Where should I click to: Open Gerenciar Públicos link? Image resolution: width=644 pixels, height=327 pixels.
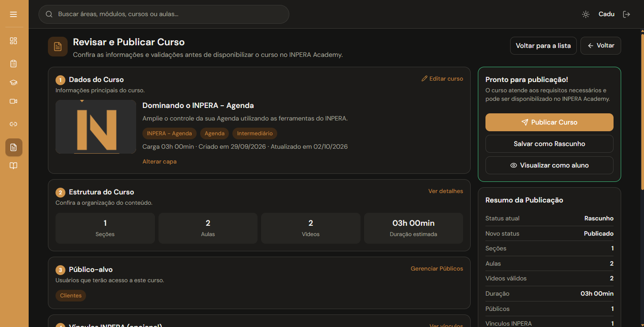[437, 269]
